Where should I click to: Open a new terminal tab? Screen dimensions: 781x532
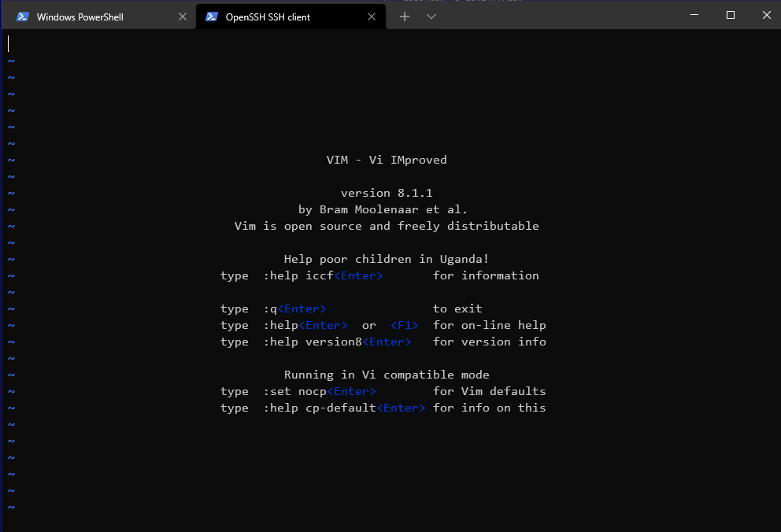coord(405,17)
